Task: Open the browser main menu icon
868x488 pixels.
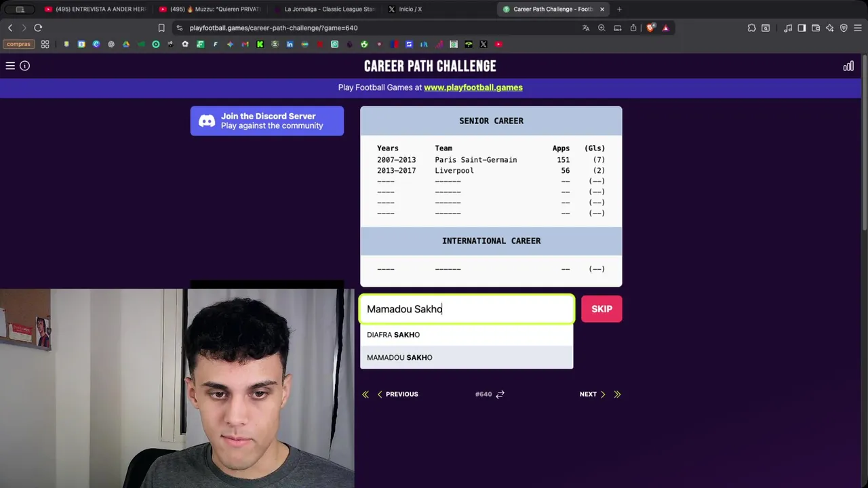Action: 858,28
